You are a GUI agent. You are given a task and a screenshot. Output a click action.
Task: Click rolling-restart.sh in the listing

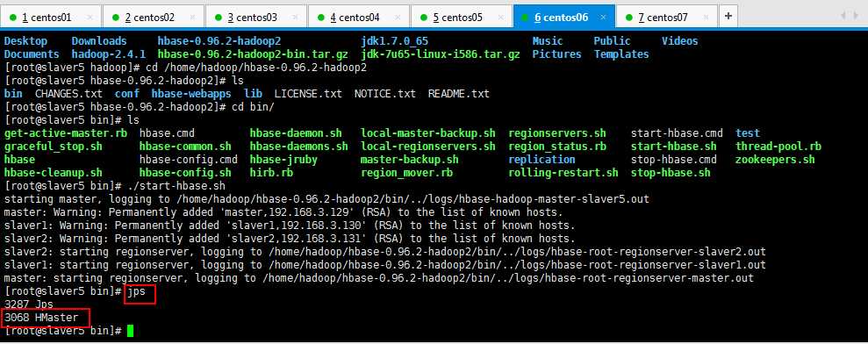pos(563,173)
